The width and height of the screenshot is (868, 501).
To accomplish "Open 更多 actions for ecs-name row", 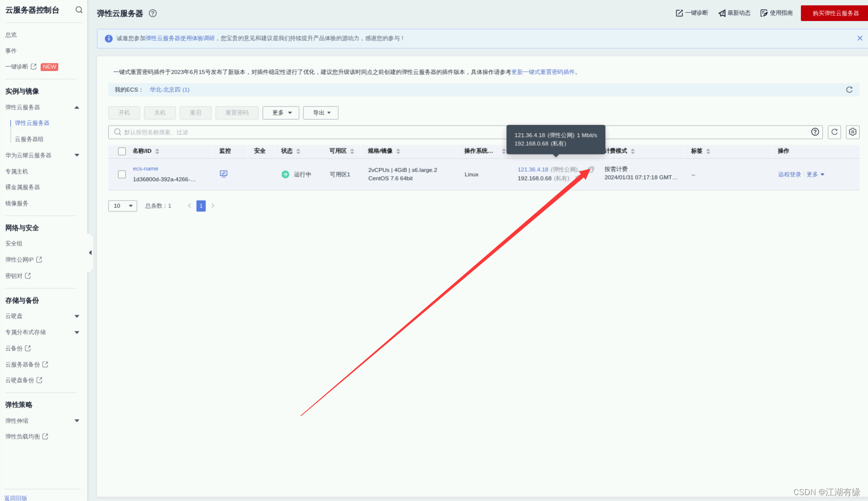I will (816, 175).
